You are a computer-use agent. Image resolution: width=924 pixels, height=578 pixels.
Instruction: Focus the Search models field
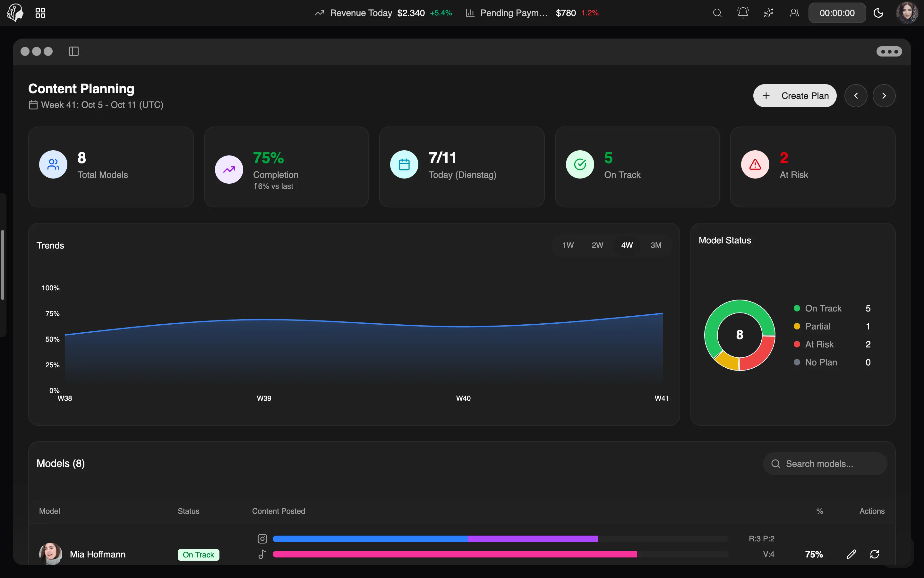[x=825, y=464]
